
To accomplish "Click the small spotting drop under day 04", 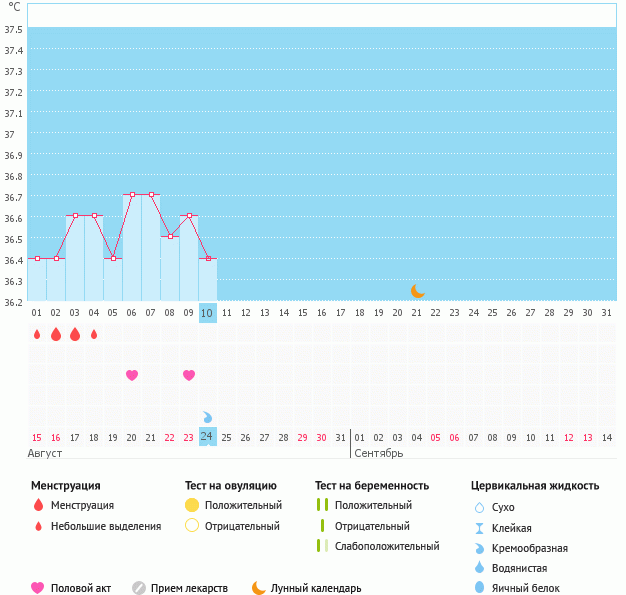I will click(94, 334).
